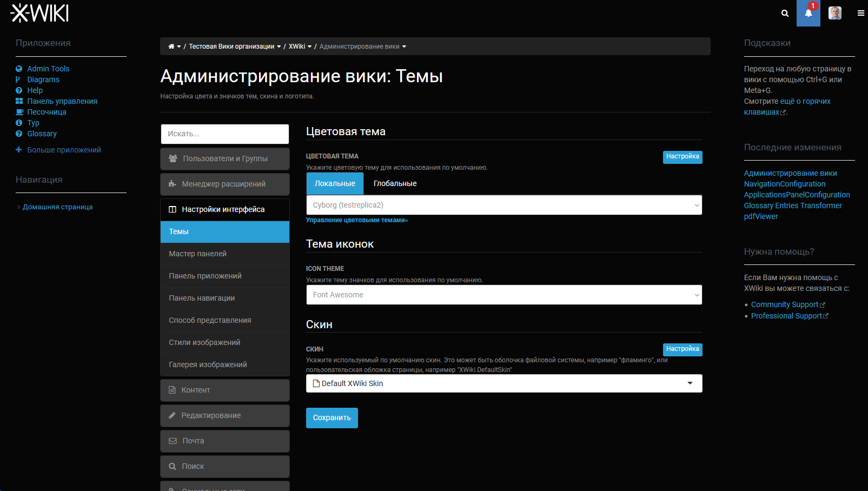Open the Font Awesome icon theme dropdown
This screenshot has height=491, width=868.
[x=504, y=295]
